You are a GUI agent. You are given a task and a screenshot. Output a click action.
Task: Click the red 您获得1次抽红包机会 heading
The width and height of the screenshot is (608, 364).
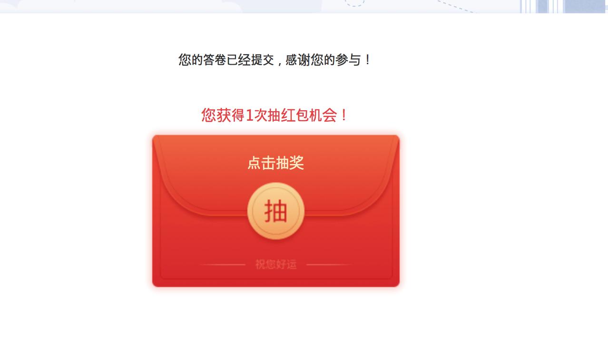click(x=275, y=115)
